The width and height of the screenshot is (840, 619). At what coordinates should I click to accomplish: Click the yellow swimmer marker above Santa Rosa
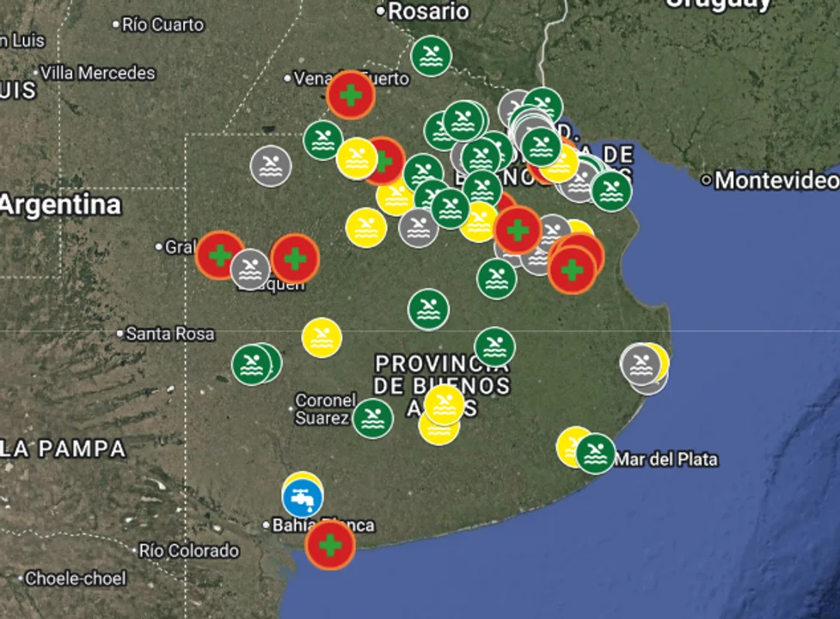pyautogui.click(x=320, y=337)
